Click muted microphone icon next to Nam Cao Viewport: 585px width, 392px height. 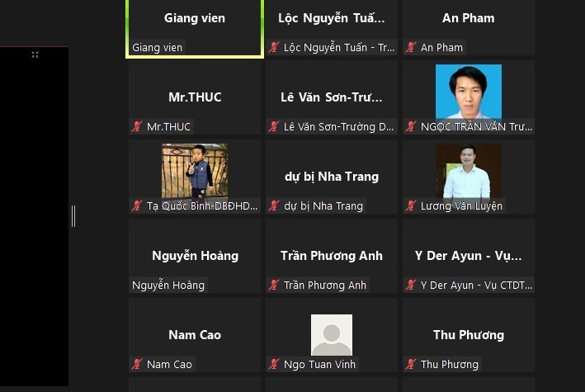[x=137, y=364]
